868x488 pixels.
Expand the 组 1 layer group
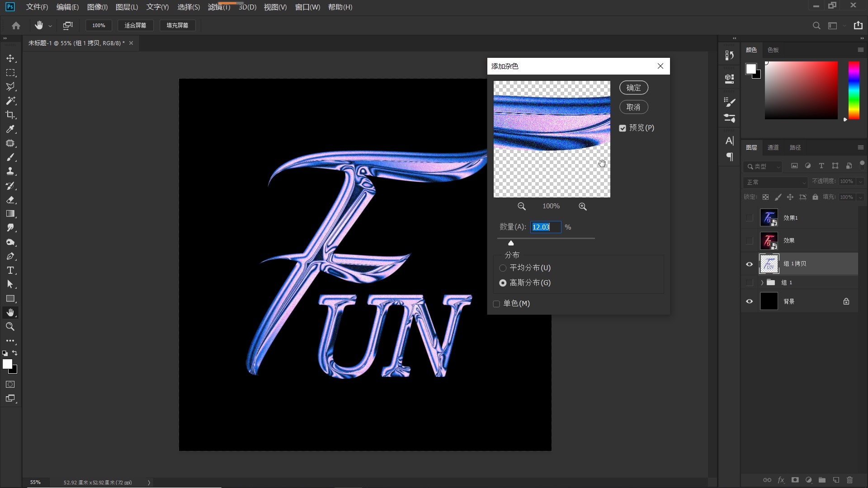pyautogui.click(x=762, y=282)
